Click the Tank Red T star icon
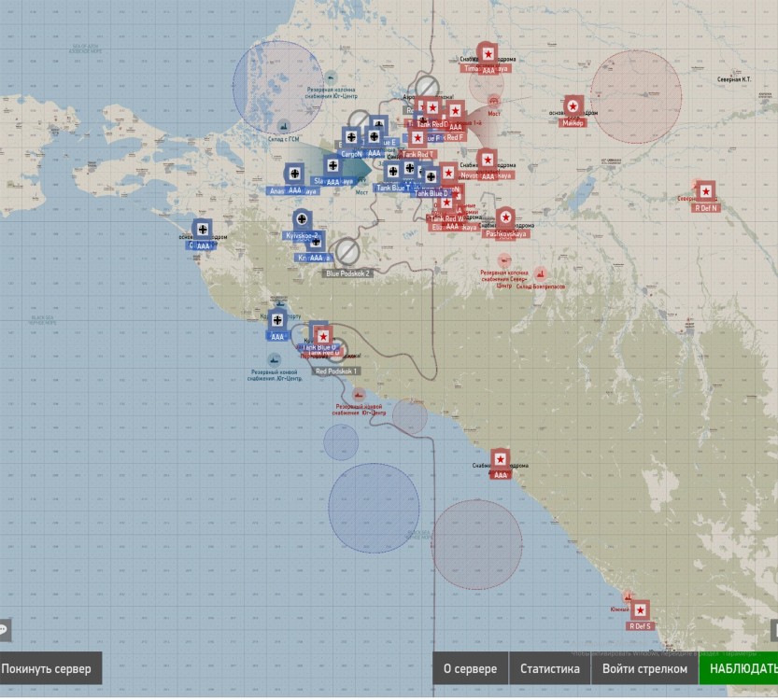 click(x=417, y=138)
